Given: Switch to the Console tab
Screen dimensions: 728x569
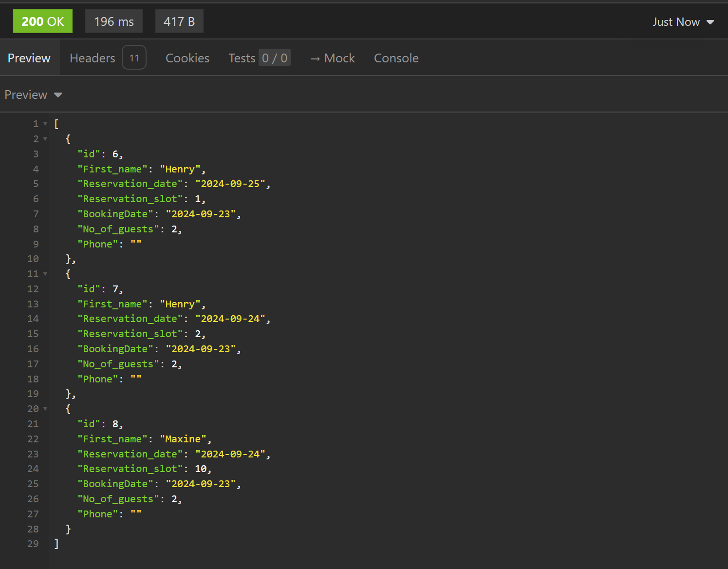Looking at the screenshot, I should tap(396, 58).
